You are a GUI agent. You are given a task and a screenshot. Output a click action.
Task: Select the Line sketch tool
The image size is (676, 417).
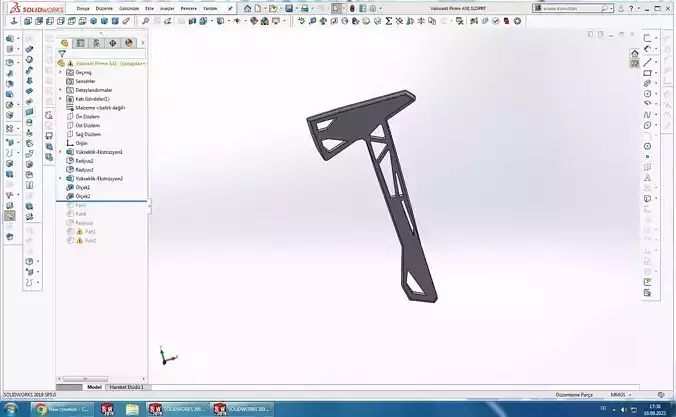point(647,63)
